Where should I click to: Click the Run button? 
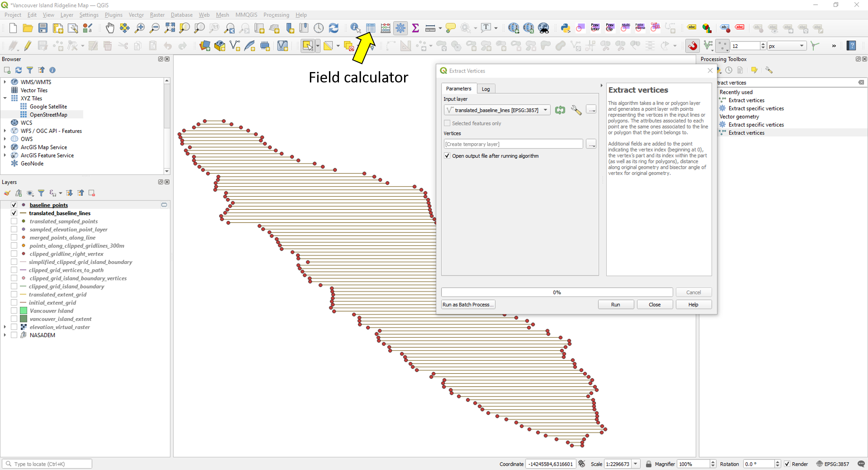coord(615,305)
